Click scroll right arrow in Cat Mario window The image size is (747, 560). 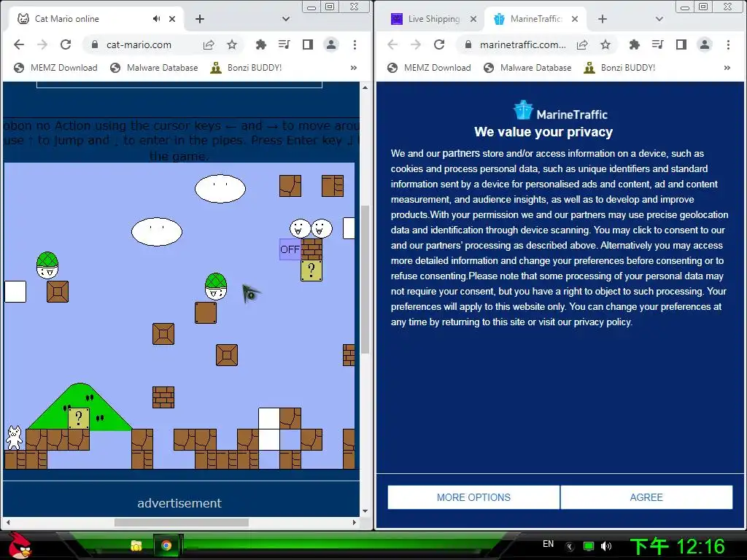point(355,522)
